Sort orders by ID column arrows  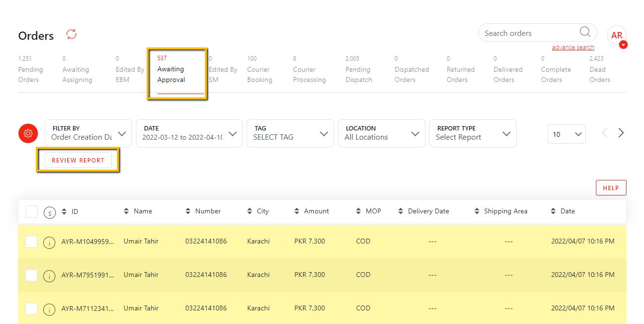(x=64, y=211)
